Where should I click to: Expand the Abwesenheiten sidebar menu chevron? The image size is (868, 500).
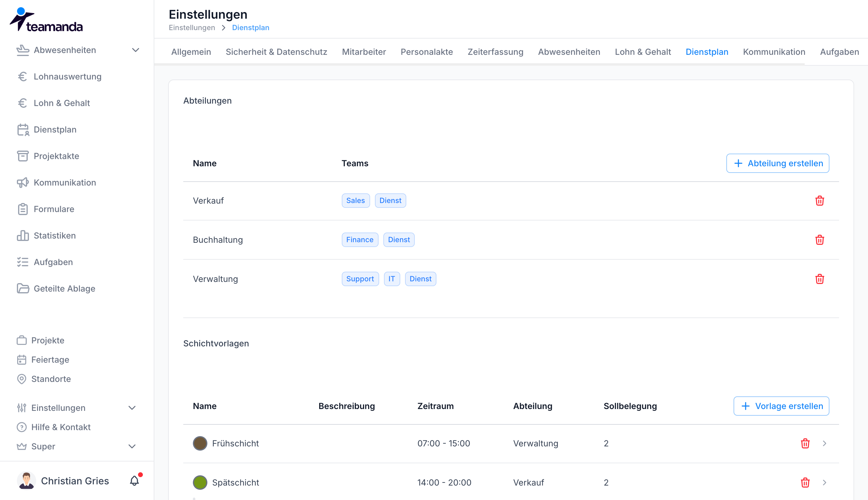pyautogui.click(x=136, y=50)
